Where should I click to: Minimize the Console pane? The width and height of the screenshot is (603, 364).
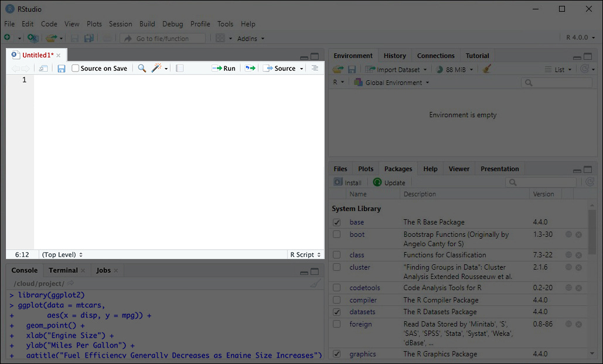[x=304, y=272]
